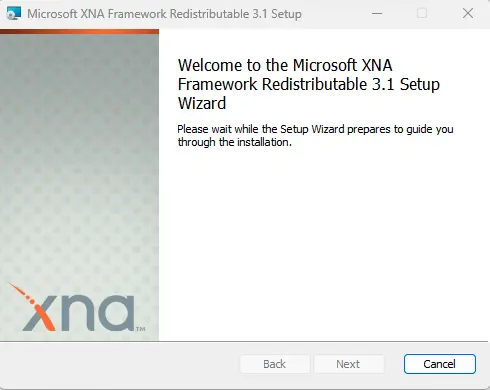Image resolution: width=490 pixels, height=390 pixels.
Task: Click the word 'Wizard' in the heading
Action: click(x=202, y=103)
